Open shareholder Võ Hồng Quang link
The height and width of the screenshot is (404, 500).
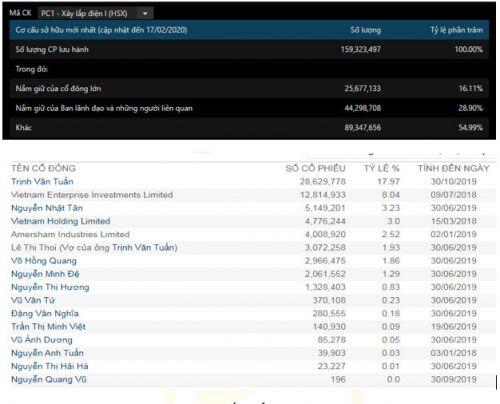(44, 261)
